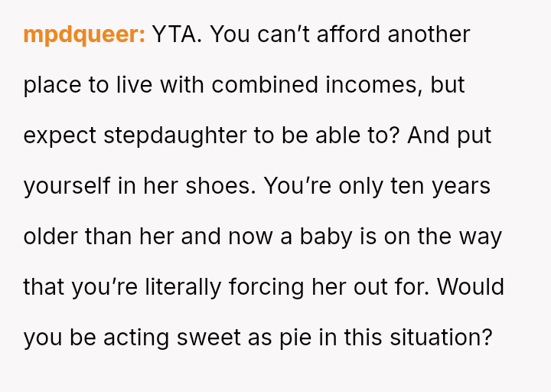Click the word "Would" in the comment
Screen dimensions: 551x392
[x=471, y=287]
